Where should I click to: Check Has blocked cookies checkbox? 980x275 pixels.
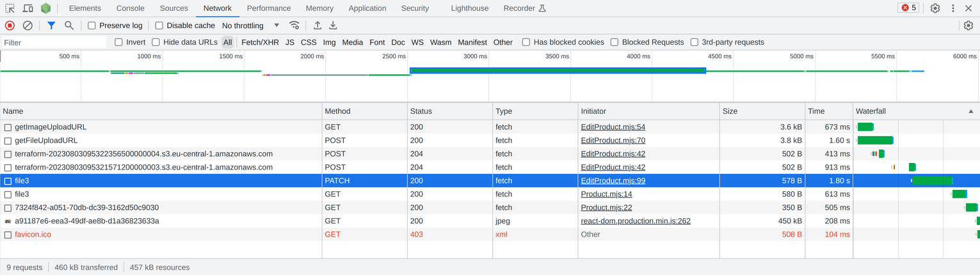526,42
